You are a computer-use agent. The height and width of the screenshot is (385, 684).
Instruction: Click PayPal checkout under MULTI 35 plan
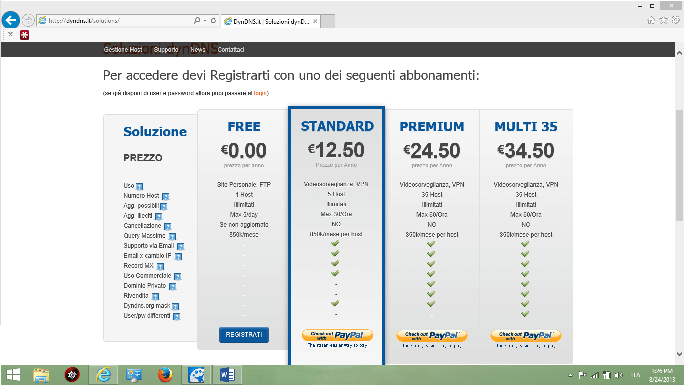click(x=526, y=335)
